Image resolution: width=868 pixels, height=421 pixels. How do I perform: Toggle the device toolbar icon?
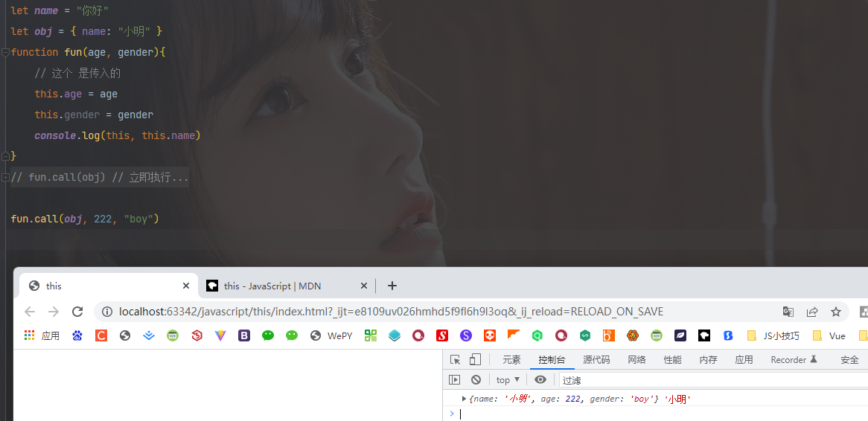pyautogui.click(x=475, y=359)
